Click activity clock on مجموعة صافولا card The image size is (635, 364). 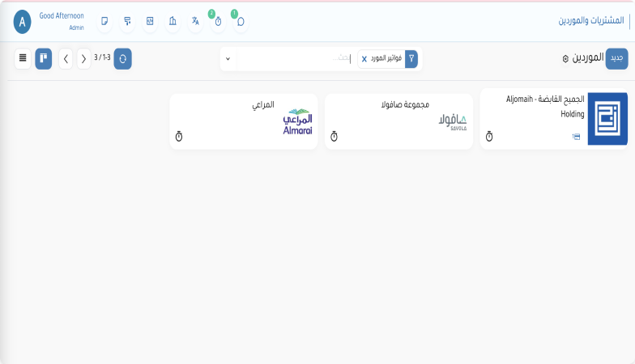[334, 137]
